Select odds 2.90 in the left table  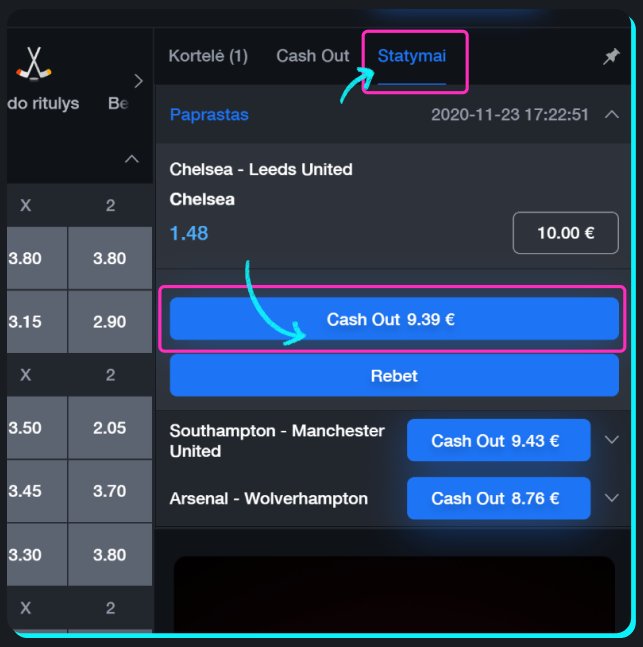[110, 321]
